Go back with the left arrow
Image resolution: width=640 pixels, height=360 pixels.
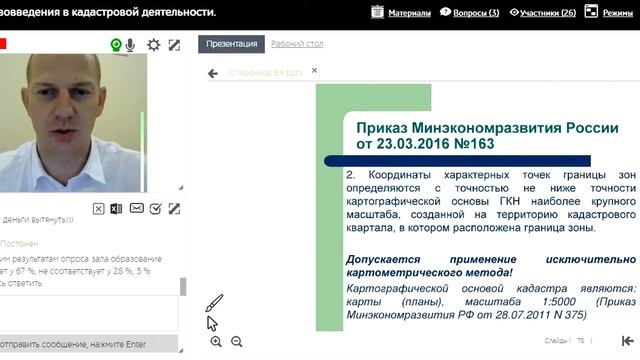tap(213, 73)
